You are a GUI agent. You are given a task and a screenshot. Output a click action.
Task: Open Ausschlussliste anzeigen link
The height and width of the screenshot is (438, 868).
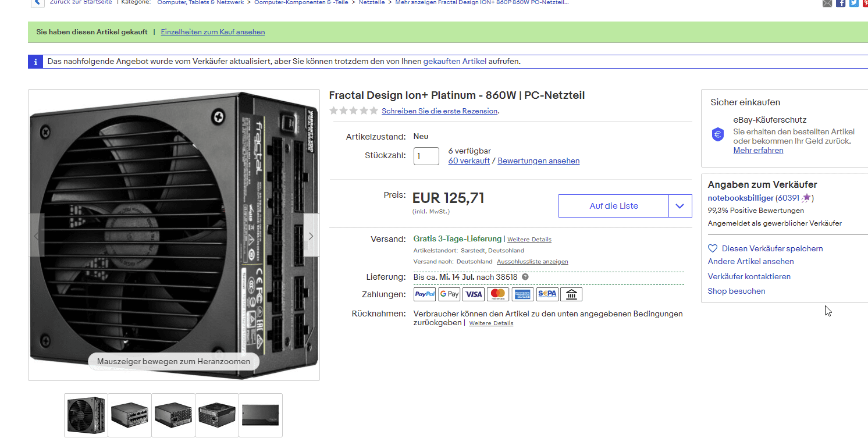(532, 262)
